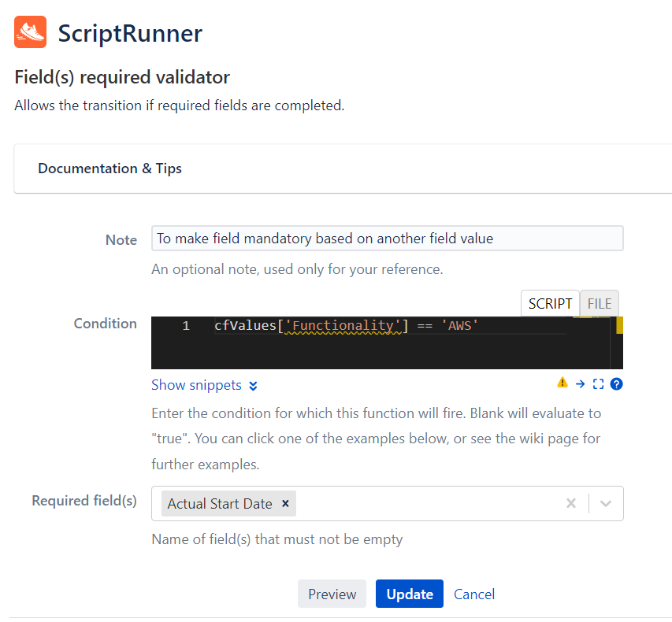Expand the code editor to fullscreen
The image size is (672, 622).
click(598, 384)
